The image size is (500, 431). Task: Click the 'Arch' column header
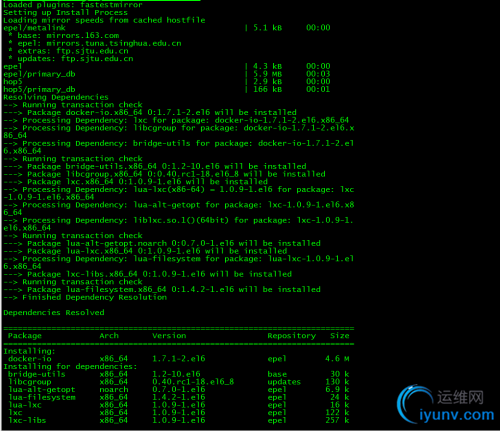click(109, 336)
